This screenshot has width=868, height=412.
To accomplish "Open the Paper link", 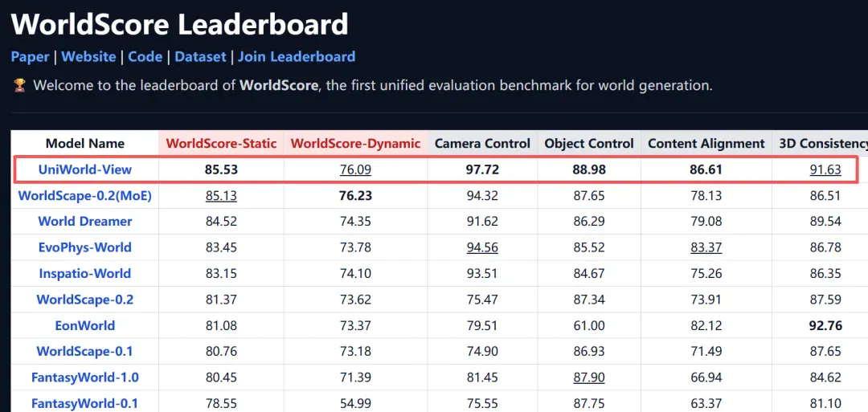I will tap(30, 56).
